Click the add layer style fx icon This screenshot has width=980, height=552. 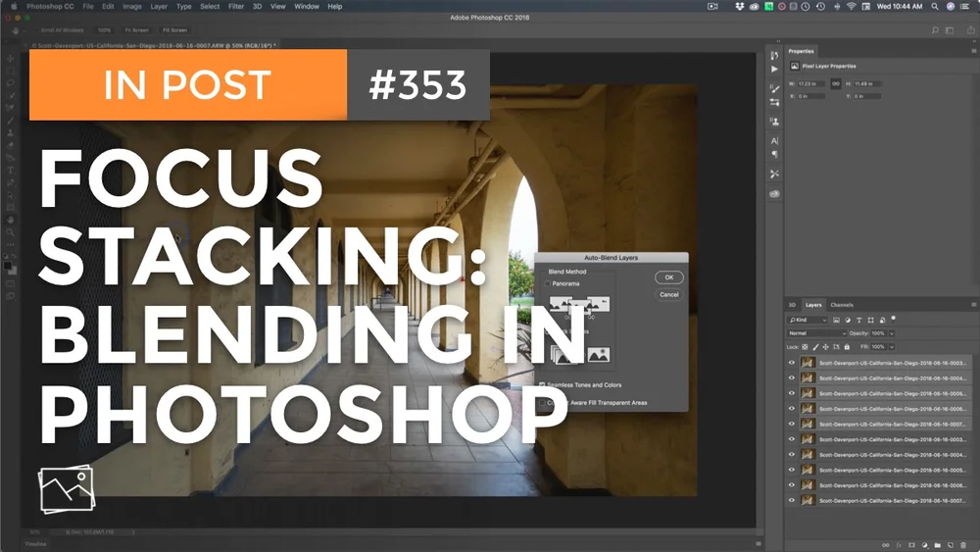[899, 545]
